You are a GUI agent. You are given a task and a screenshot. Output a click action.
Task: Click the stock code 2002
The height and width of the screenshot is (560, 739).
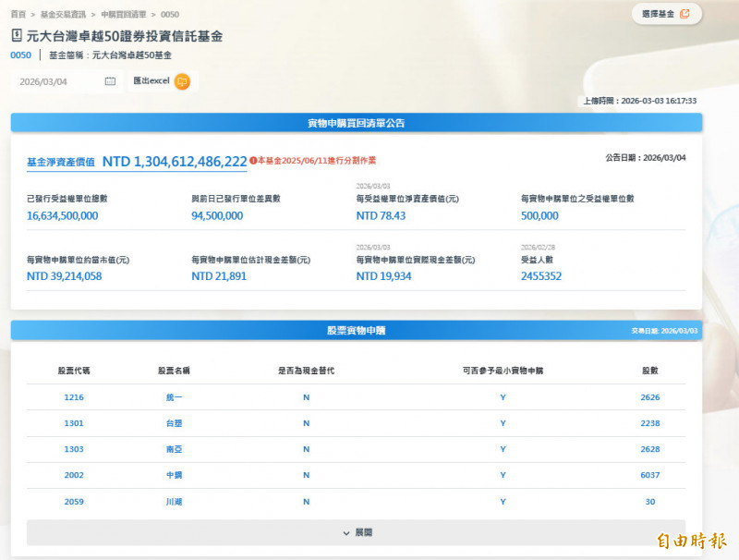74,475
